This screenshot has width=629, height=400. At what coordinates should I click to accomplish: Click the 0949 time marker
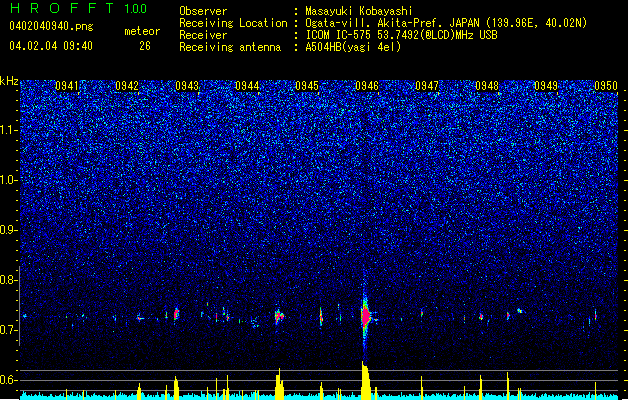tap(546, 86)
